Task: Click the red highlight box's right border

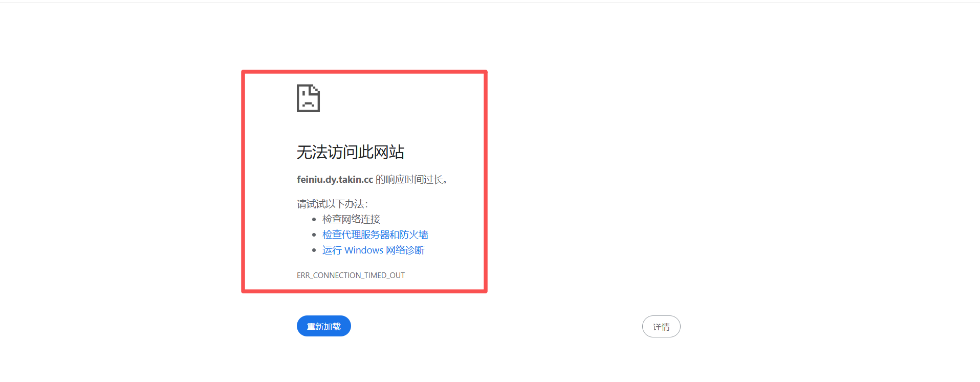Action: click(x=485, y=181)
